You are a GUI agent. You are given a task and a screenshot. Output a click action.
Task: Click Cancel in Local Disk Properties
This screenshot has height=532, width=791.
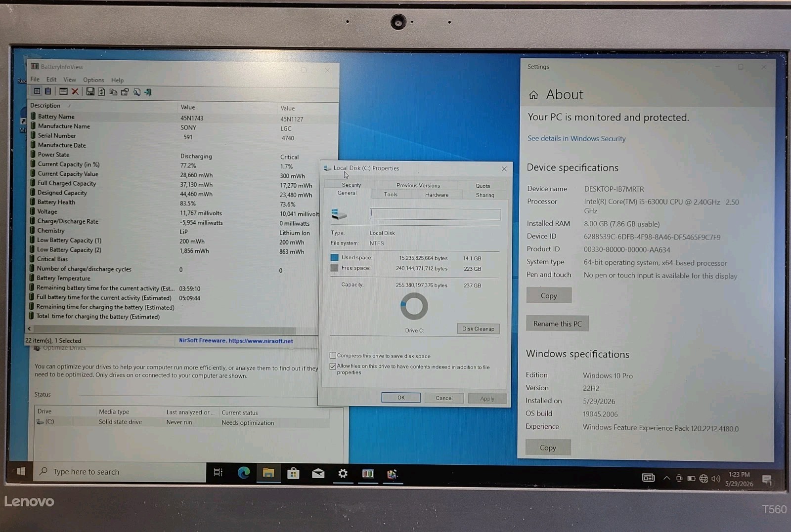[x=444, y=398]
